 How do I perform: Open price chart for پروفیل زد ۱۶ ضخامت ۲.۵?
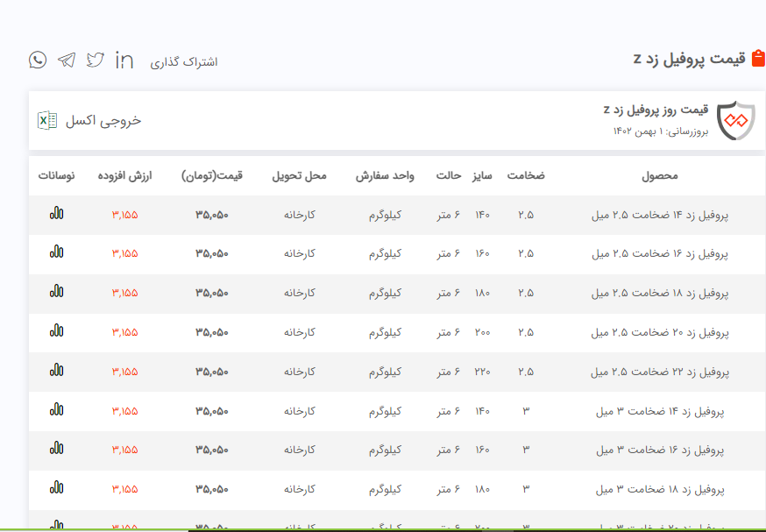57,252
